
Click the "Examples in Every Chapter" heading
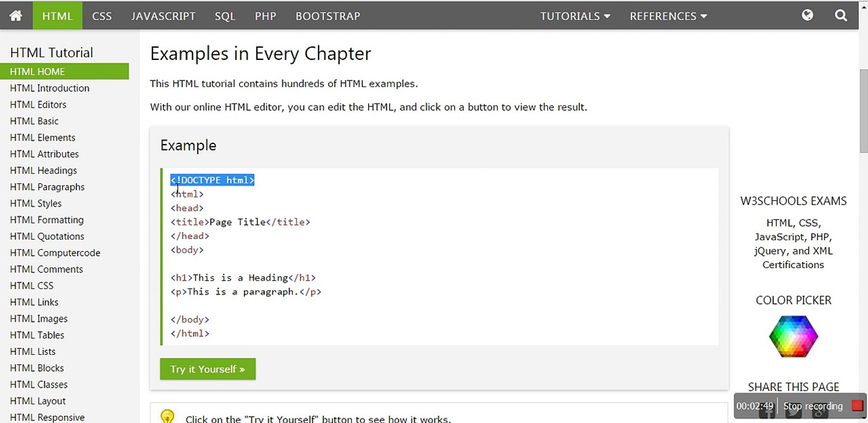pos(261,53)
